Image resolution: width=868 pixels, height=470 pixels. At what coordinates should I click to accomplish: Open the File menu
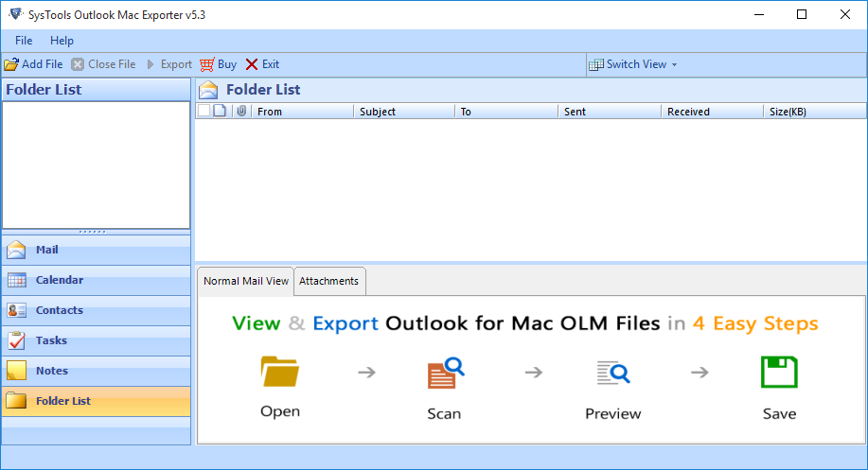coord(24,41)
